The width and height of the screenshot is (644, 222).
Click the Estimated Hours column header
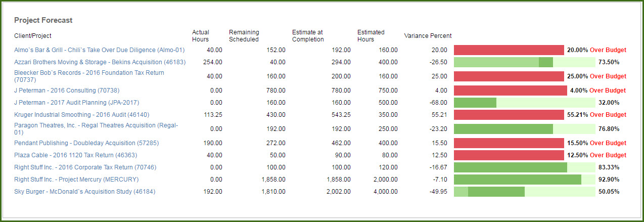(x=371, y=36)
